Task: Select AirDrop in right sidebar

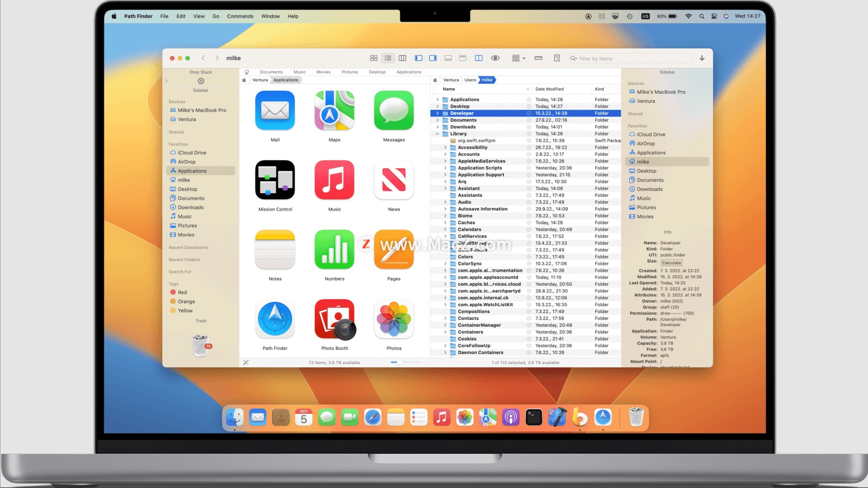Action: tap(646, 144)
